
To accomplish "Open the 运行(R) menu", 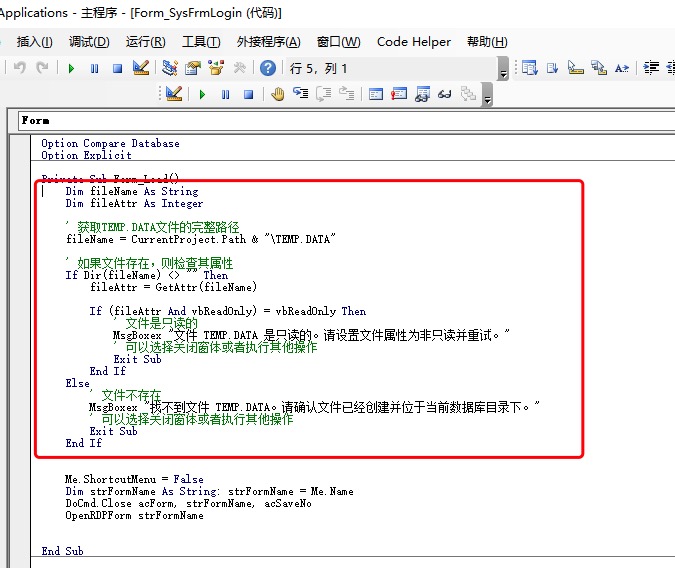I will tap(146, 42).
